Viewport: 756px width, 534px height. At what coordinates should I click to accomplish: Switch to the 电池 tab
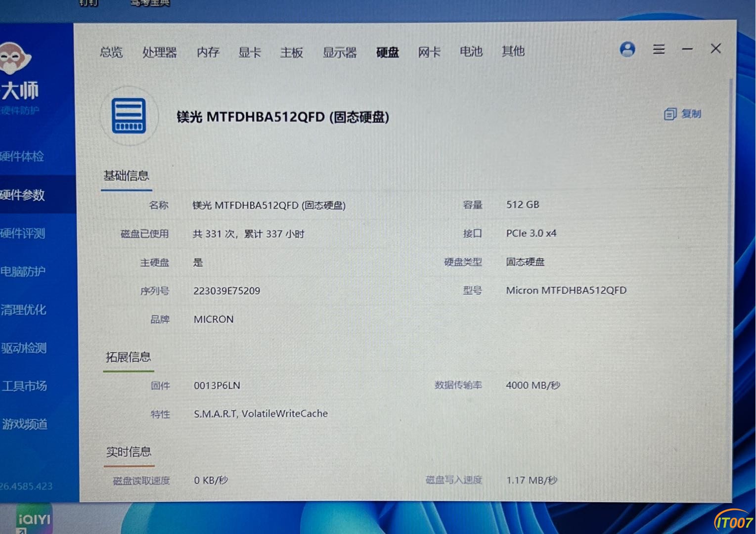tap(471, 51)
